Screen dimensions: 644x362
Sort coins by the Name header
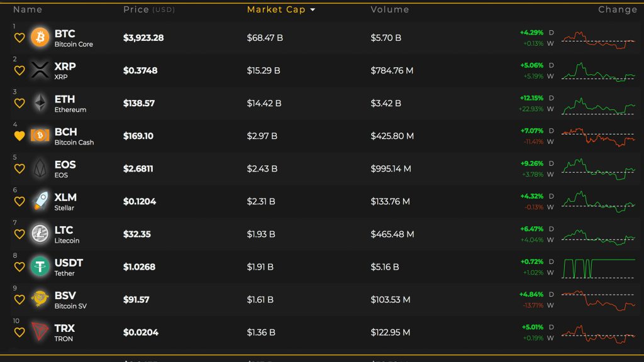[28, 9]
